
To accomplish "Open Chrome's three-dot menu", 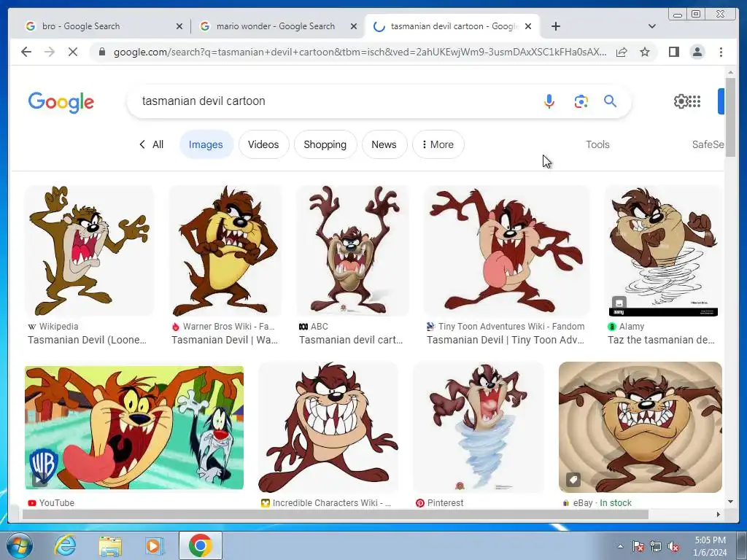I will [721, 52].
